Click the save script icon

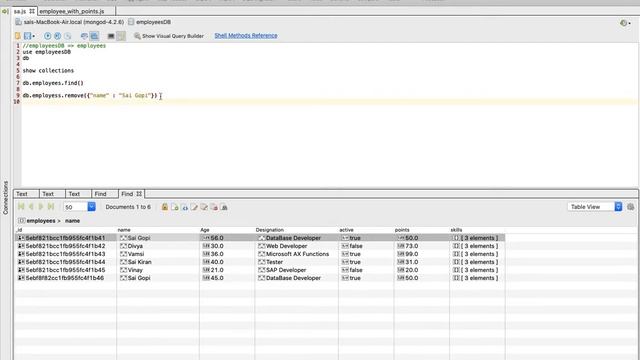coord(27,36)
